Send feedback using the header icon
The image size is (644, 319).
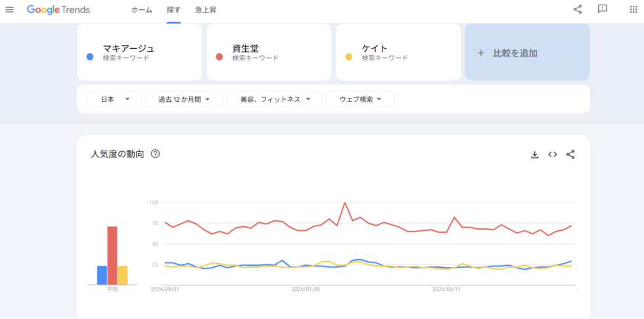point(603,9)
